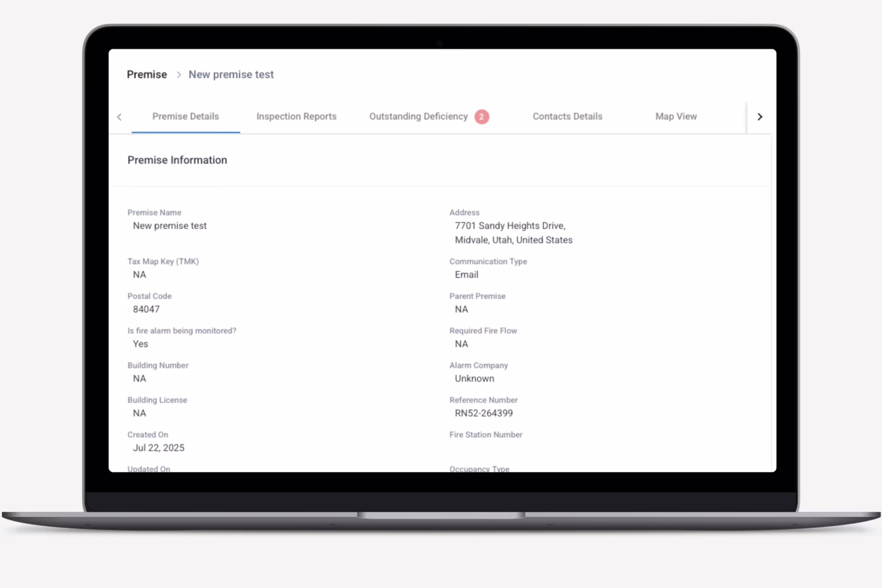This screenshot has height=588, width=882.
Task: Click the Created On date Jul 22, 2025
Action: click(x=158, y=448)
